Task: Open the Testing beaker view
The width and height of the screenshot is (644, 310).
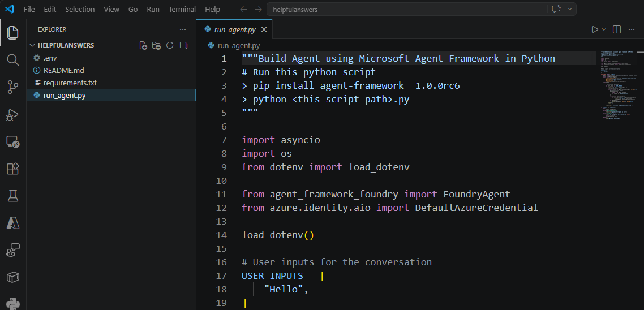Action: click(x=13, y=196)
